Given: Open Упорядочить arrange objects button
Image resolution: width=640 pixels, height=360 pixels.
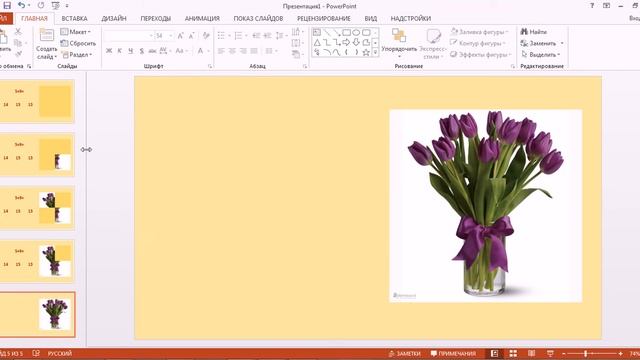Looking at the screenshot, I should (x=399, y=43).
